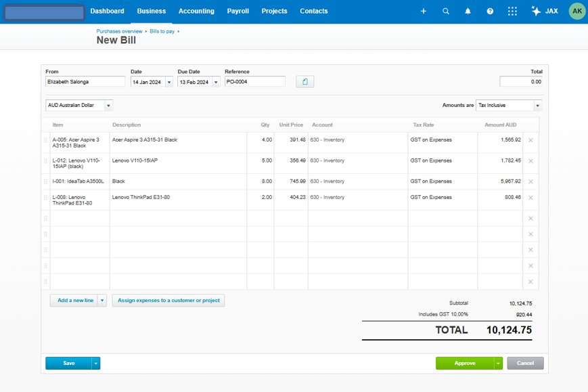Click the Reference field PO-0004
Image resolution: width=588 pixels, height=392 pixels.
pos(255,82)
